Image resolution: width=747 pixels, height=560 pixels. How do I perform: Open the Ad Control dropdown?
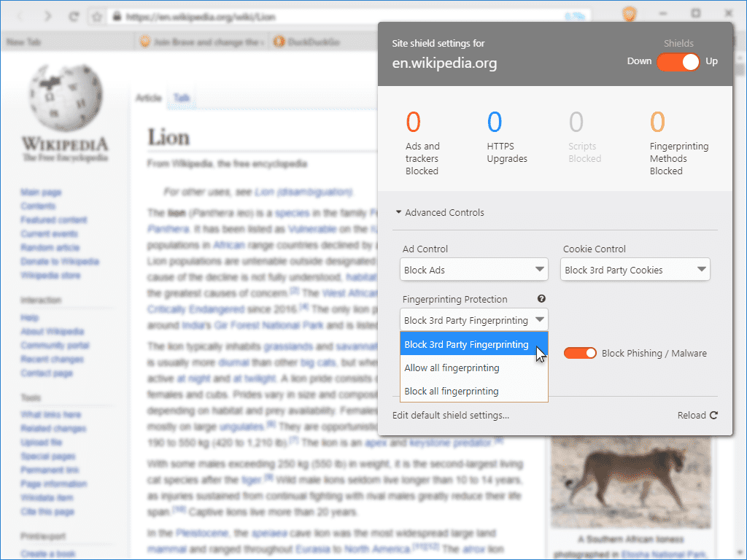pyautogui.click(x=474, y=270)
